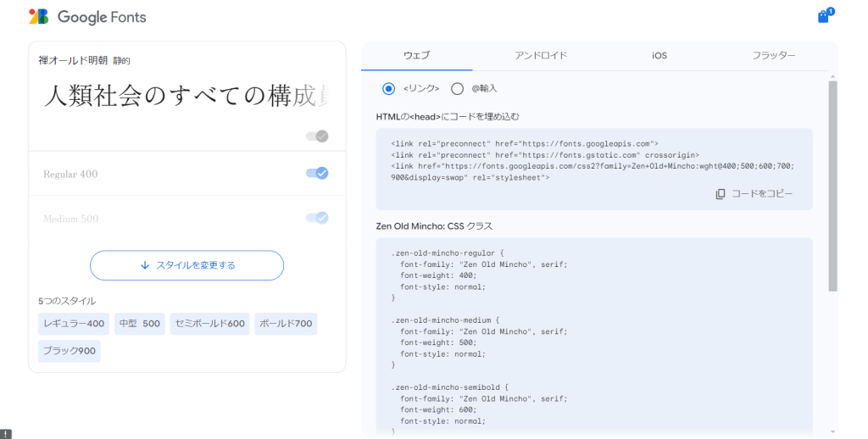
Task: Click the Google Fonts logo
Action: pos(86,17)
